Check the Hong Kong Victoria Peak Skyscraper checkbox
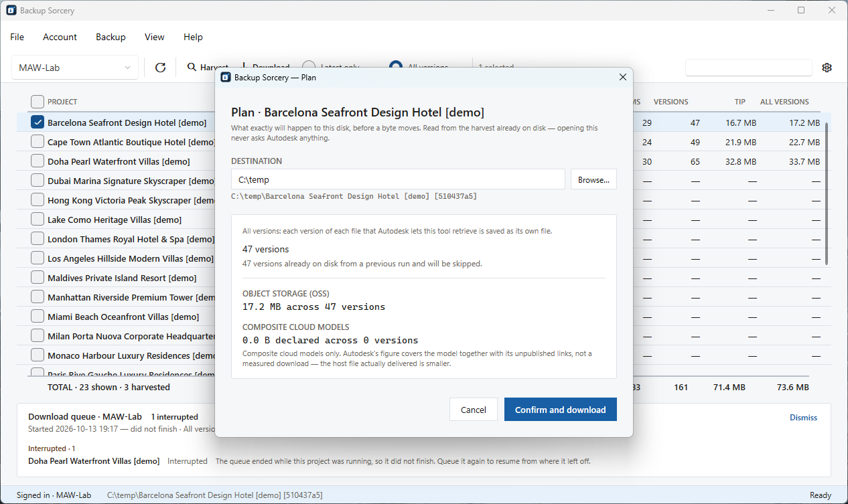The height and width of the screenshot is (504, 848). pos(38,200)
